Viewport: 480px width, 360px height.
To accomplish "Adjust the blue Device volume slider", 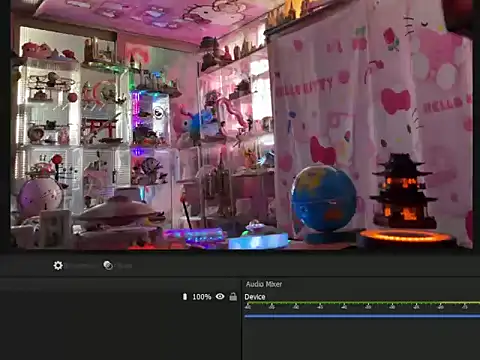I will point(362,316).
